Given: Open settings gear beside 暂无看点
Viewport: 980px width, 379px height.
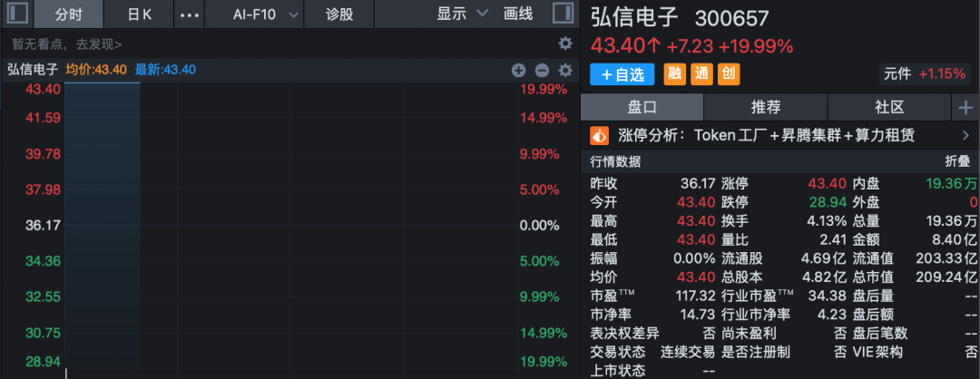Looking at the screenshot, I should tap(565, 44).
